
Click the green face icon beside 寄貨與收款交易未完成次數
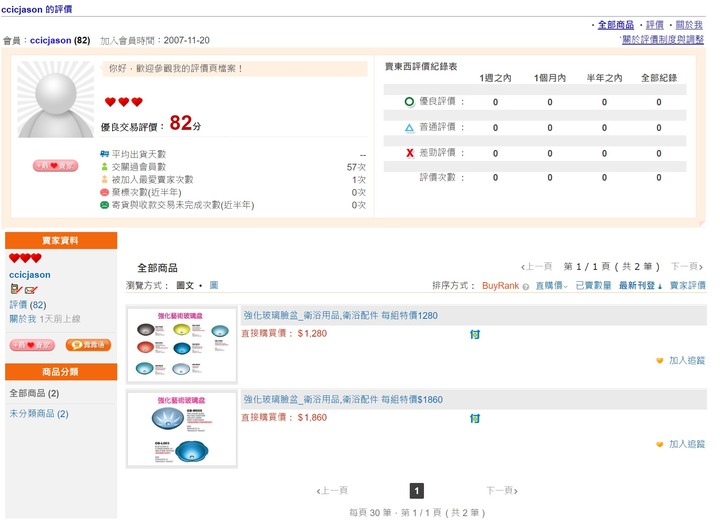(x=104, y=205)
